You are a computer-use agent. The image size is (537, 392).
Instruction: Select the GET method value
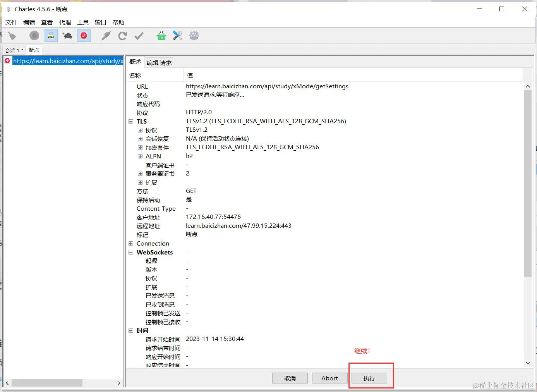click(191, 191)
